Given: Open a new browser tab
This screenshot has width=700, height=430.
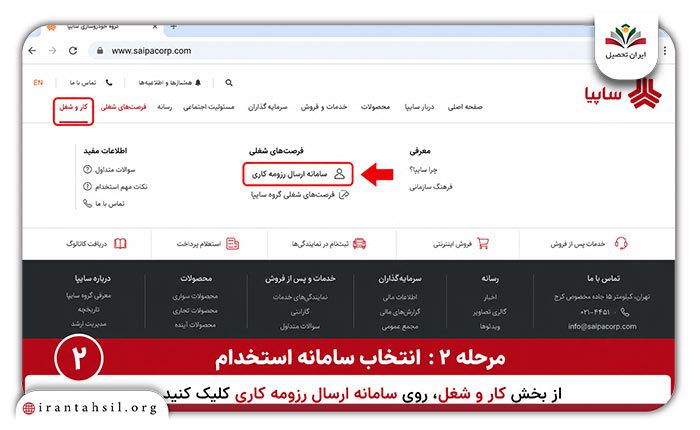Looking at the screenshot, I should click(x=174, y=27).
